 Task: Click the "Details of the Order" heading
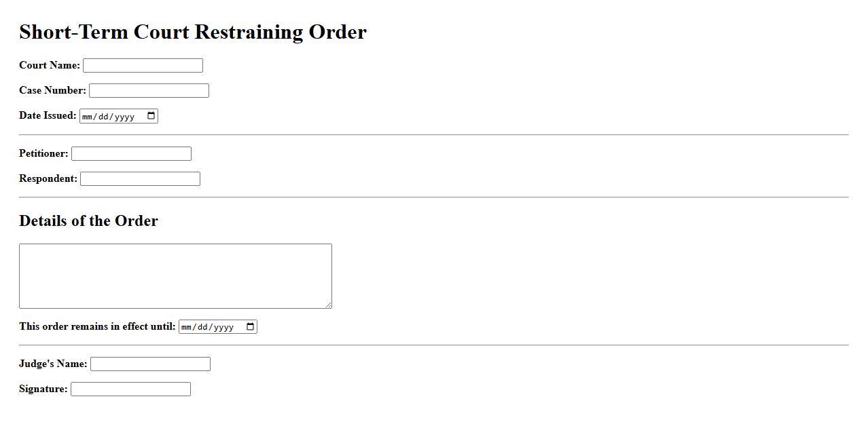pos(88,221)
